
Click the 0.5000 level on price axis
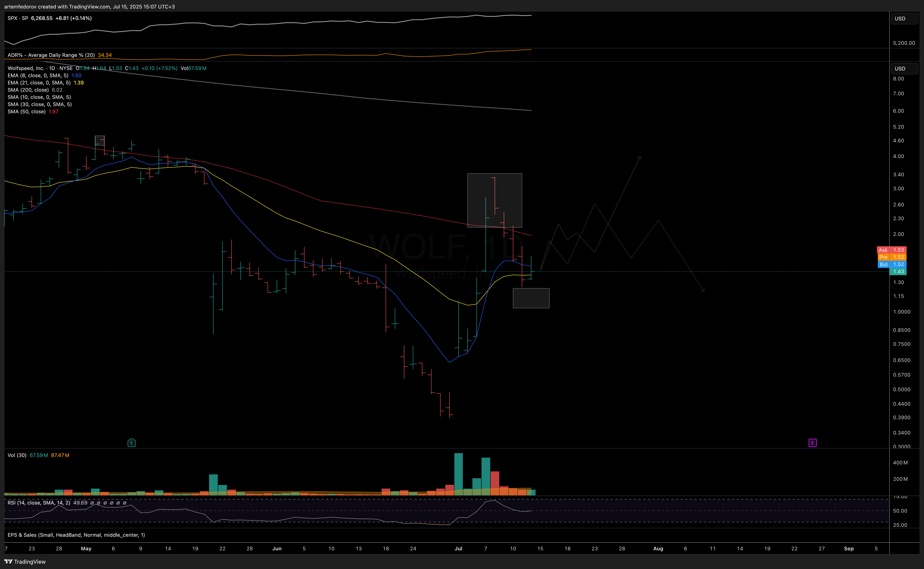[x=902, y=389]
